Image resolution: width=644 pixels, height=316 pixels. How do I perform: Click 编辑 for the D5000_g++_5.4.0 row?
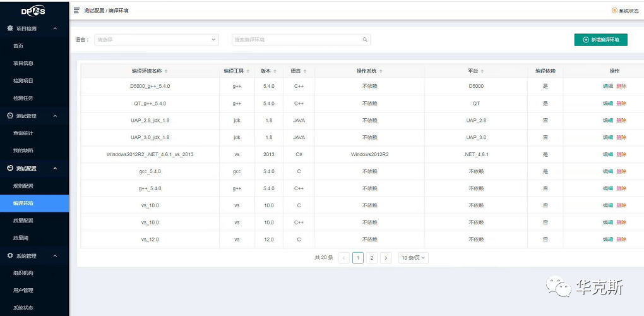pyautogui.click(x=607, y=86)
